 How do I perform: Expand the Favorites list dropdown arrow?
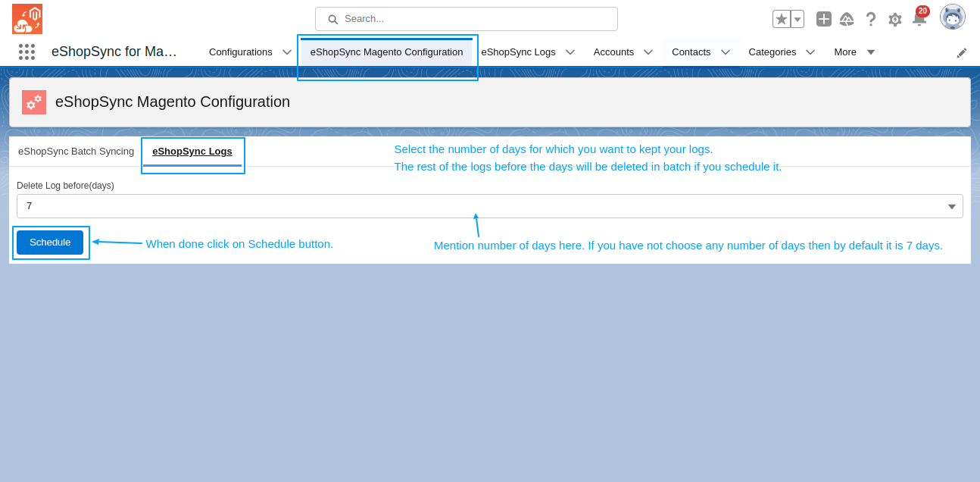797,19
